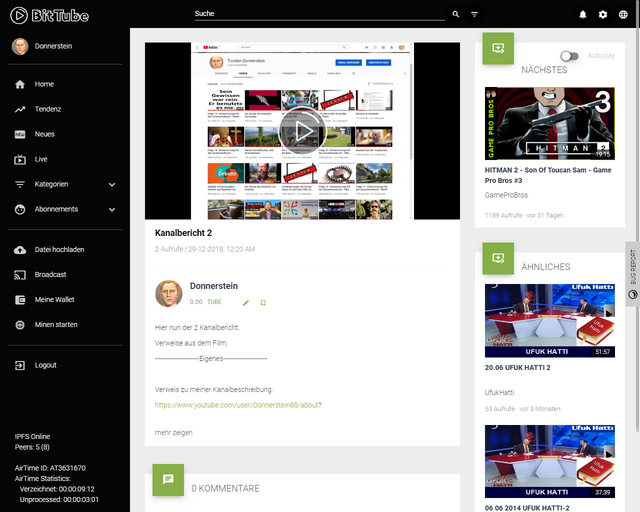Open HITMAN 2 - Son Of Toucan Sam title
640x512 pixels.
548,175
